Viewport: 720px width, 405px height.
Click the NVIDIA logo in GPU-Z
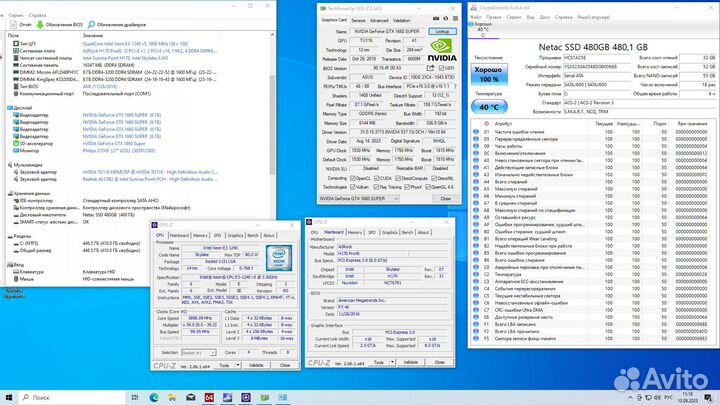(442, 50)
